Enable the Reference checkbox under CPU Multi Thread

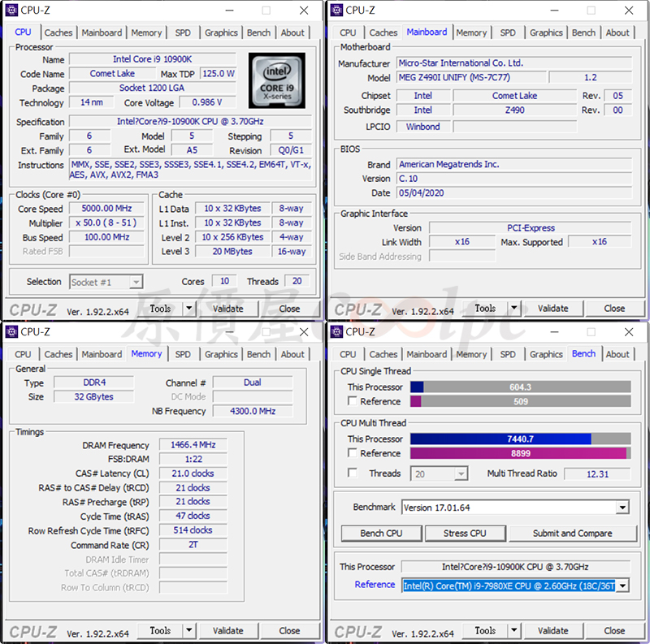tap(353, 453)
